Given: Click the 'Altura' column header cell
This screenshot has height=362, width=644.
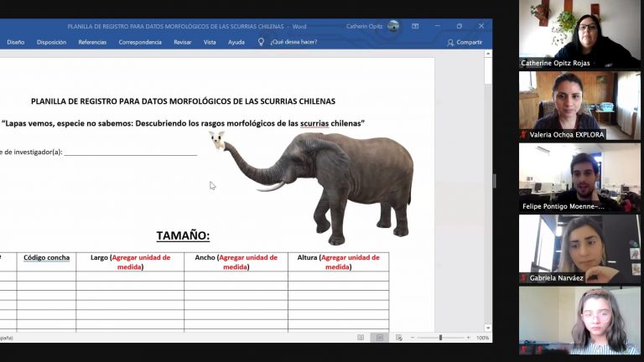Looking at the screenshot, I should pos(339,261).
